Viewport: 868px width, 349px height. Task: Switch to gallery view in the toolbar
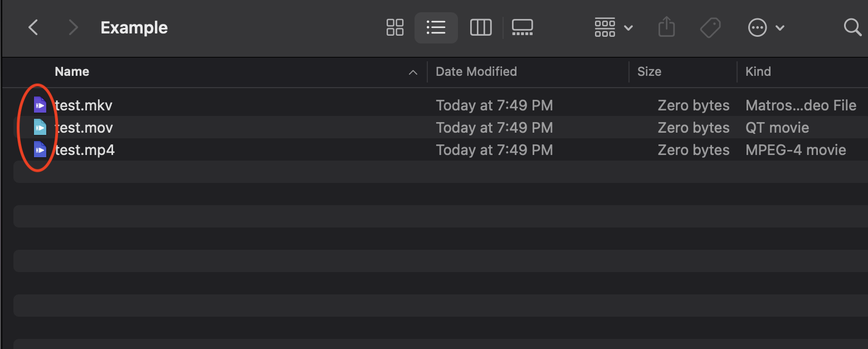522,27
